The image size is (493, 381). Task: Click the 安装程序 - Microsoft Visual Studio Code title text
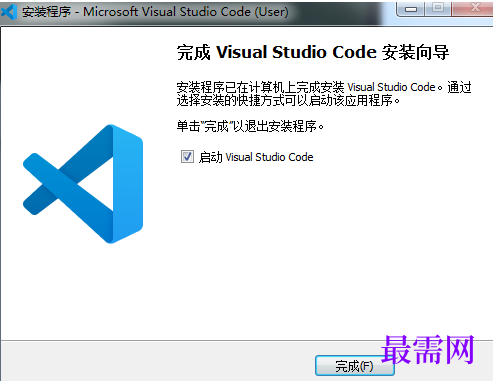[x=155, y=12]
